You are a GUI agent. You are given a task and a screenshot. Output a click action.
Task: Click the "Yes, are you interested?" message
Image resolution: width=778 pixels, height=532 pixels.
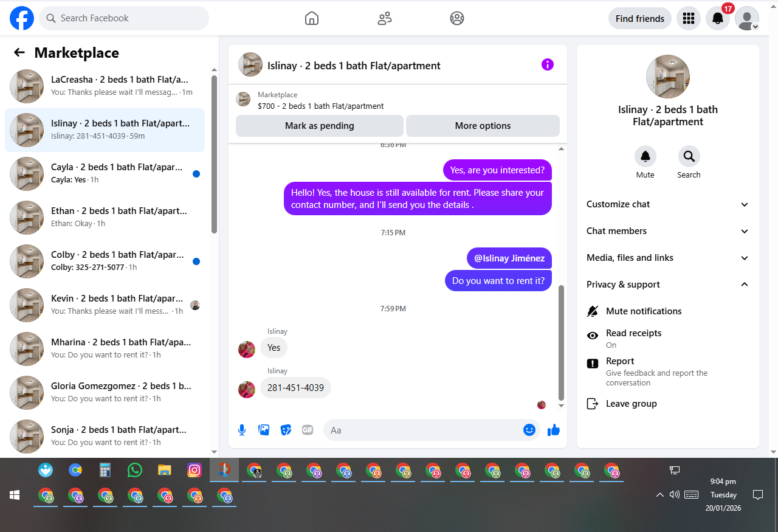point(497,170)
